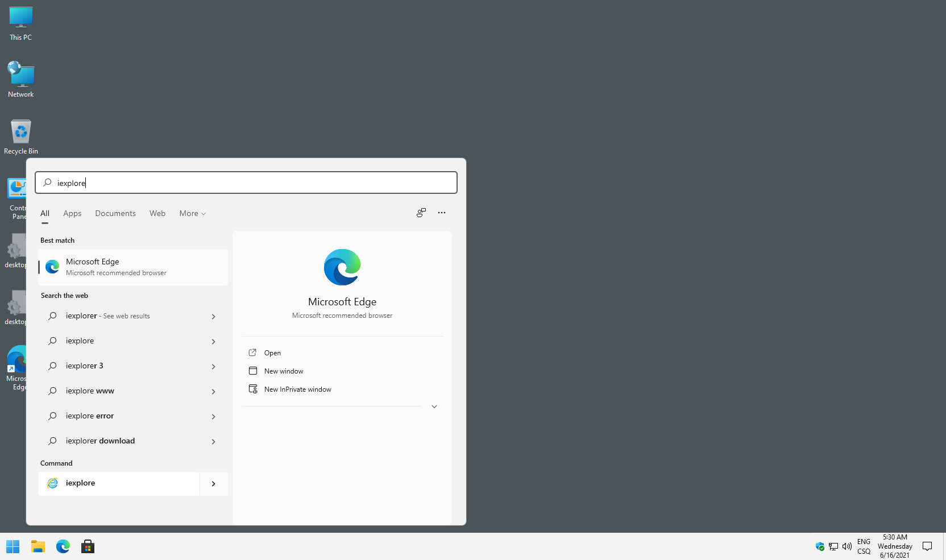
Task: Switch to the Apps search tab
Action: (72, 214)
